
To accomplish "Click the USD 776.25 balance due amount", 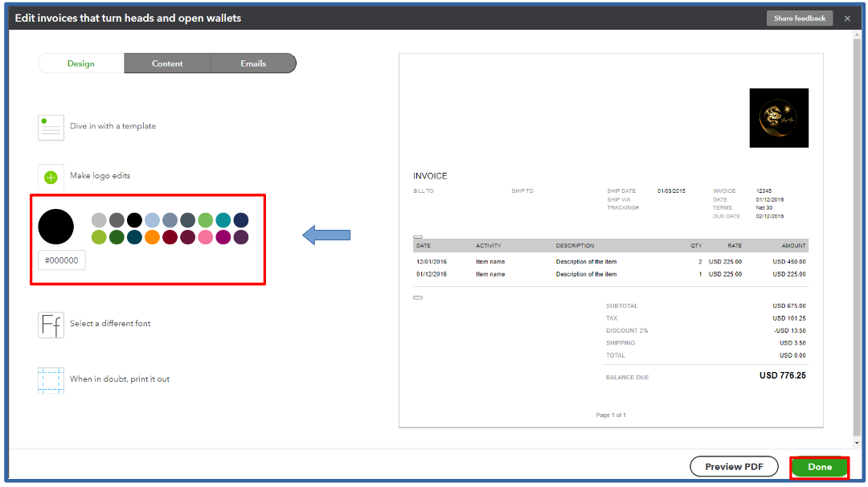I will coord(783,375).
